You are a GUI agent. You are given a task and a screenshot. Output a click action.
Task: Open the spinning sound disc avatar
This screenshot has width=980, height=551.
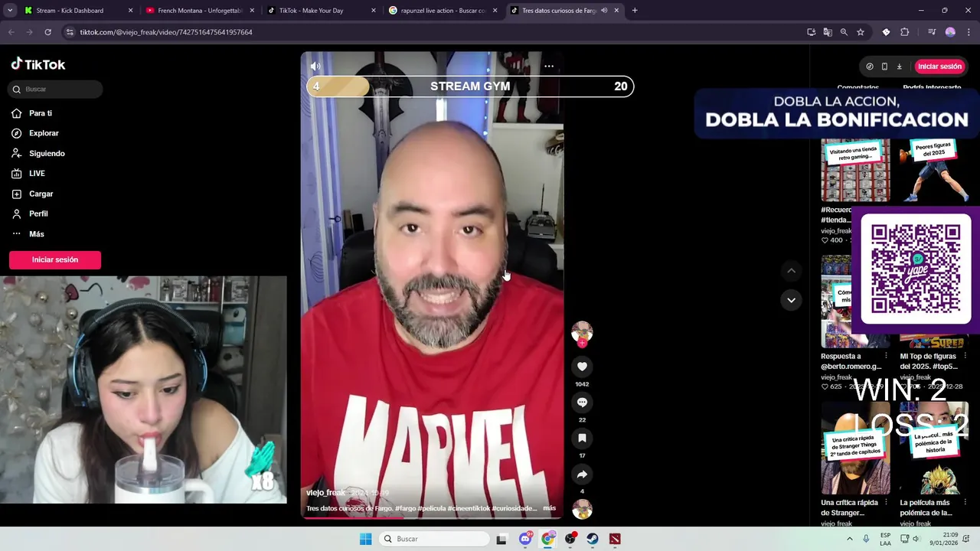tap(582, 509)
